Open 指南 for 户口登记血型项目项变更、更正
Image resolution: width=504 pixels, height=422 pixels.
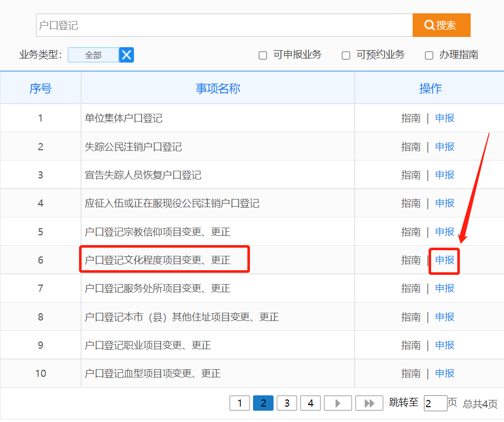click(x=411, y=374)
